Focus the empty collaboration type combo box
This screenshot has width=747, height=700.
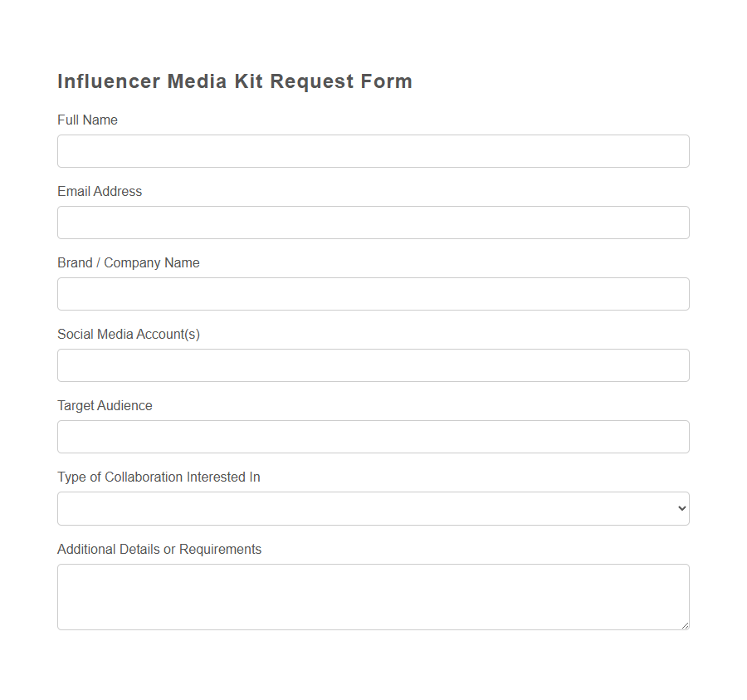[373, 508]
